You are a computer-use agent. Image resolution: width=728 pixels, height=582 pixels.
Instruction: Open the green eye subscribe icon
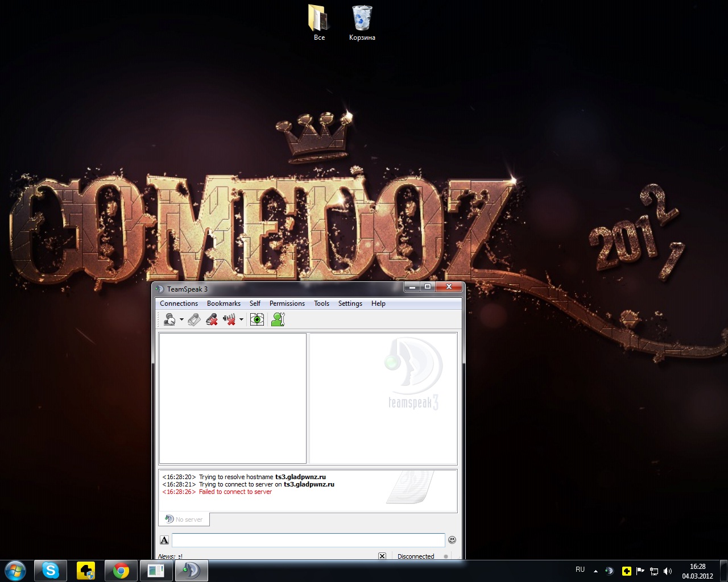[x=257, y=320]
